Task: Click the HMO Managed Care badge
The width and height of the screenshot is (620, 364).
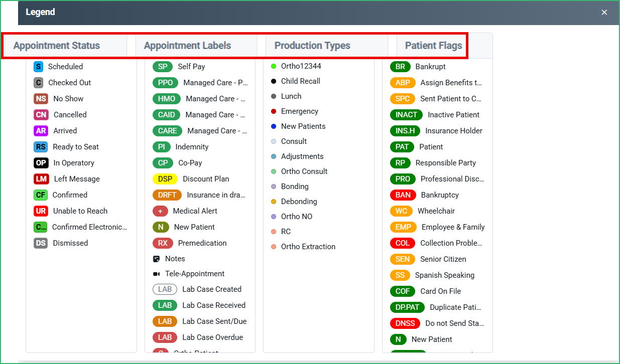Action: point(167,99)
